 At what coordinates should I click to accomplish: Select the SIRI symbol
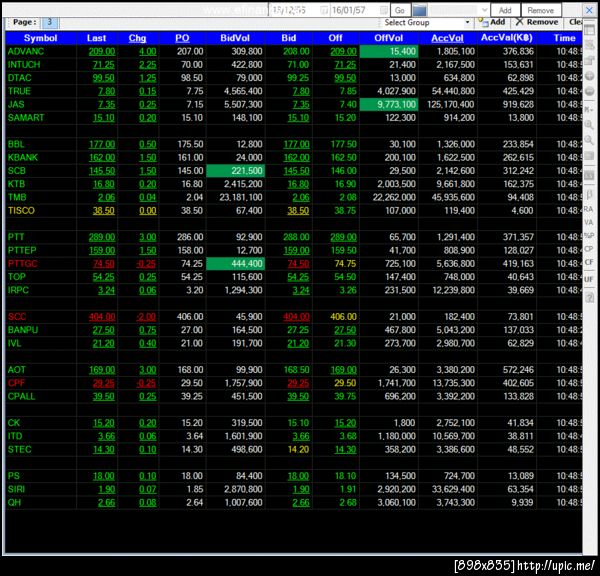pyautogui.click(x=16, y=489)
